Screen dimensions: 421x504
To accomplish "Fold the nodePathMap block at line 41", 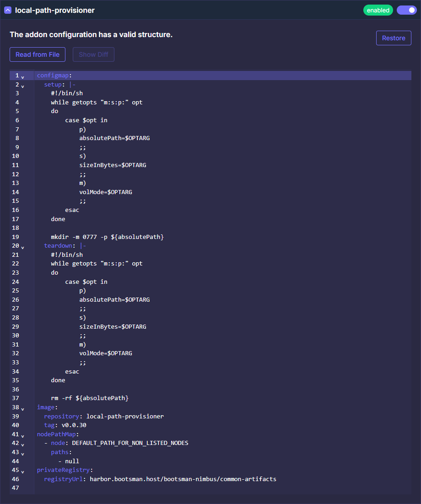I will click(x=23, y=436).
